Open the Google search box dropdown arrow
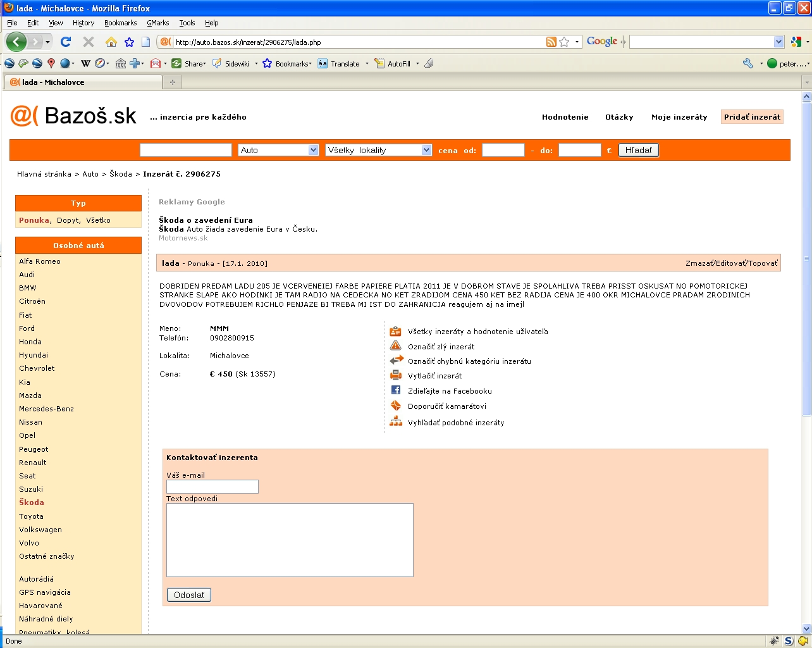 point(778,42)
